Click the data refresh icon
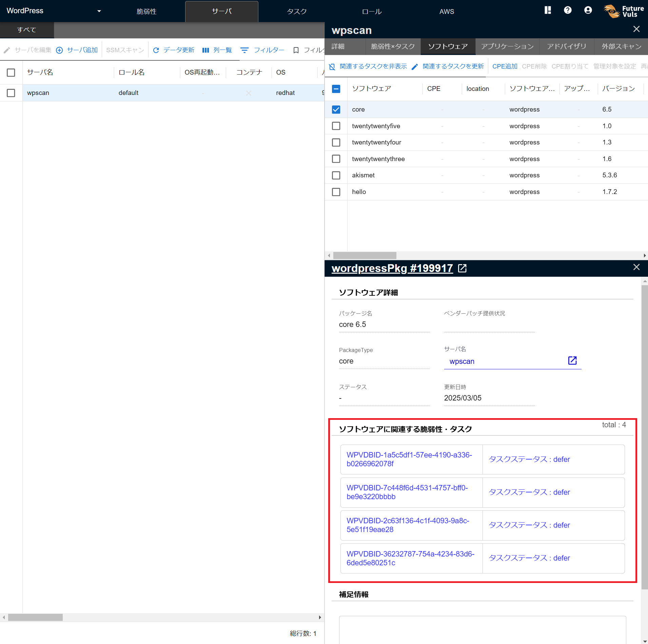Image resolution: width=648 pixels, height=644 pixels. point(156,50)
